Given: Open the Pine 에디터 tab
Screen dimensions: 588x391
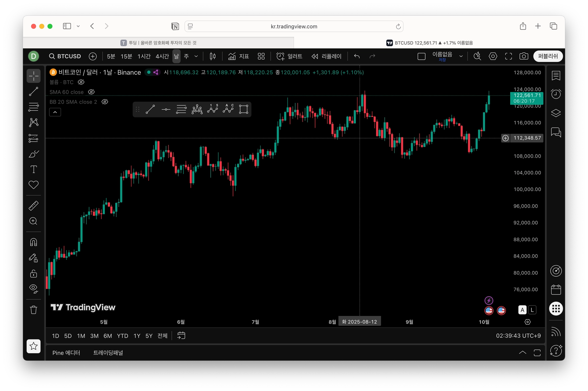Looking at the screenshot, I should [66, 353].
